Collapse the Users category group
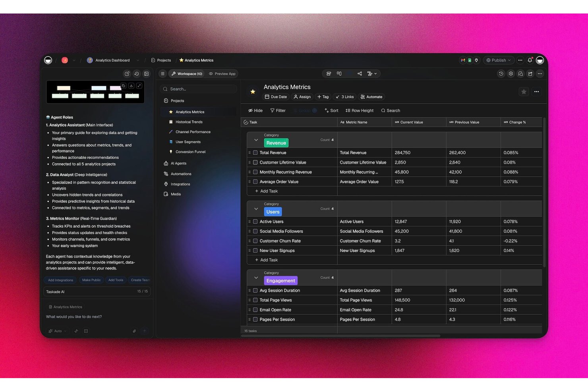 [256, 209]
